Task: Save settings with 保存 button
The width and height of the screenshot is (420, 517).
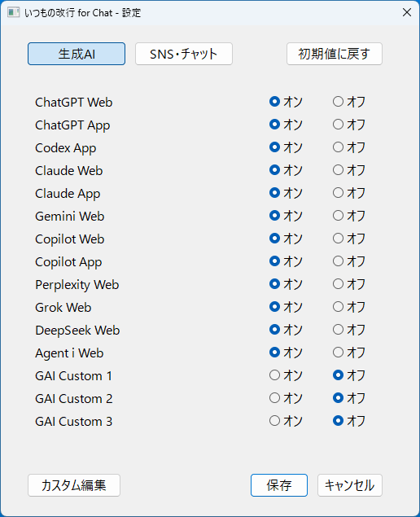Action: (x=279, y=485)
